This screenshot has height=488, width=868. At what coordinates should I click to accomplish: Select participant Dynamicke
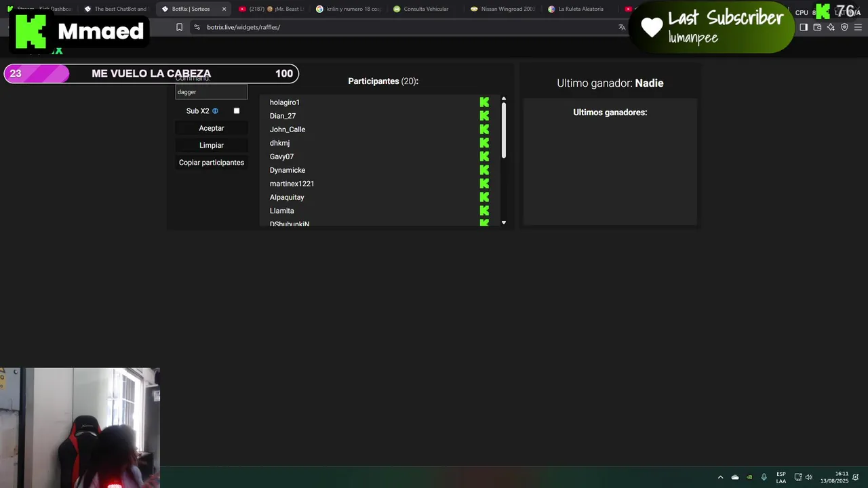(x=288, y=170)
